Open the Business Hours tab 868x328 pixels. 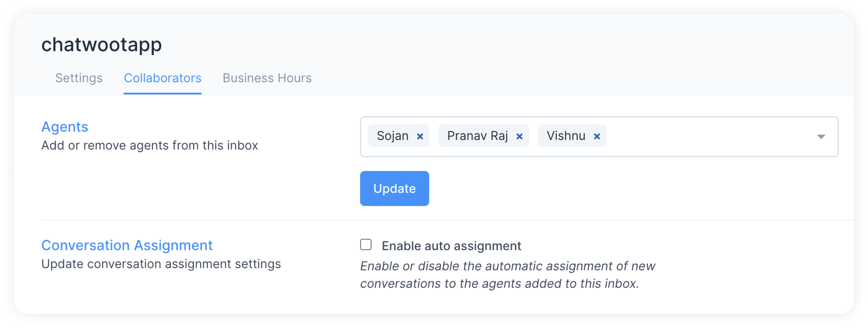267,78
